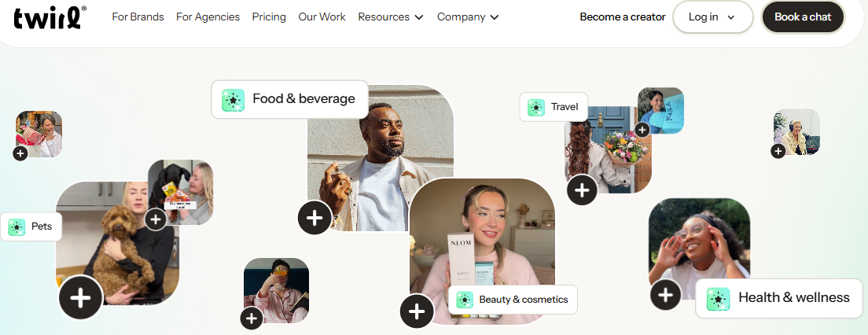Open the For Brands page

pyautogui.click(x=138, y=17)
